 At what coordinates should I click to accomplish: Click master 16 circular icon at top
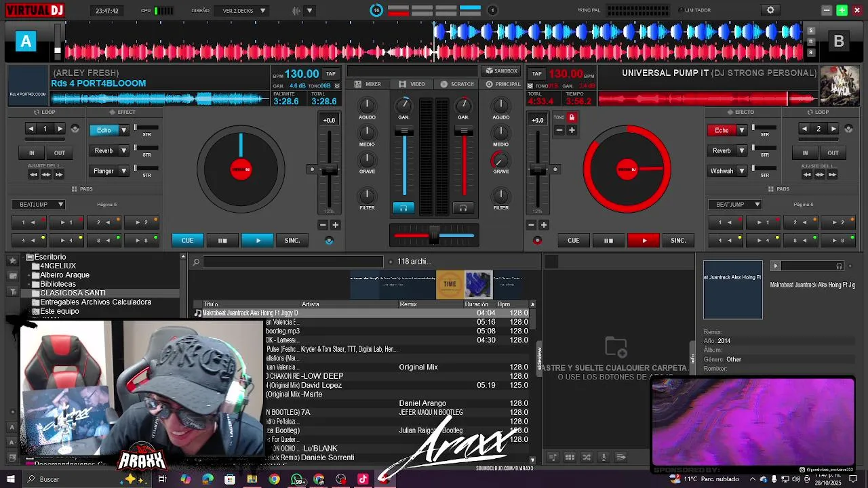coord(376,10)
